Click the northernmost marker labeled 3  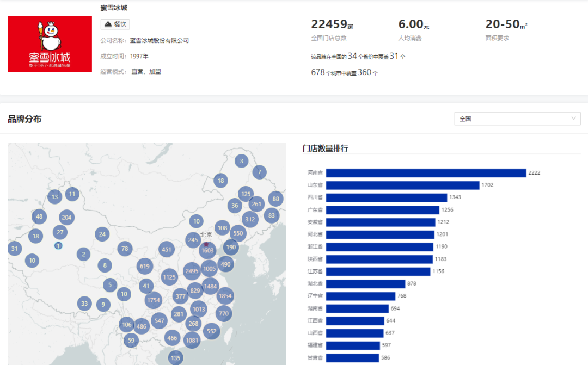pyautogui.click(x=242, y=161)
